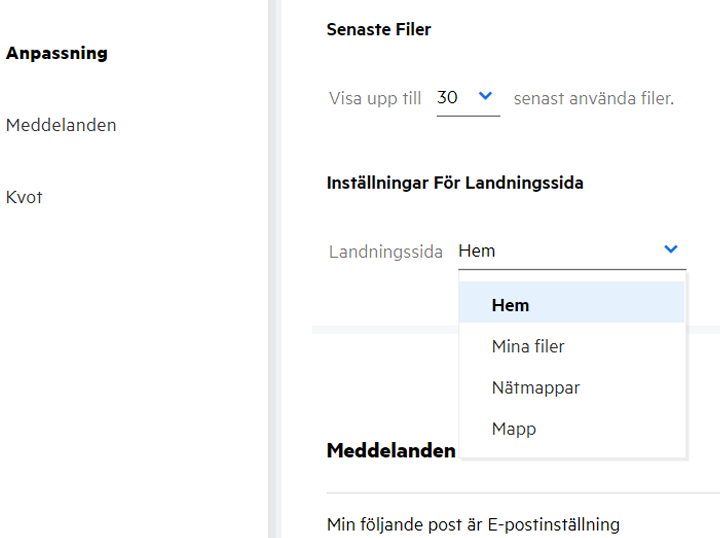Collapse the Landningssida combo box showing Hem
720x538 pixels.
pyautogui.click(x=571, y=251)
